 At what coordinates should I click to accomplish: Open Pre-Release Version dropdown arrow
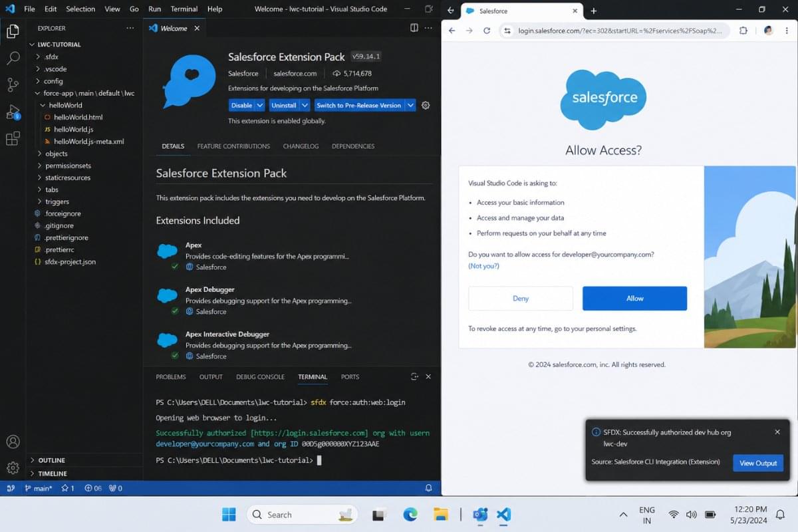pyautogui.click(x=410, y=105)
